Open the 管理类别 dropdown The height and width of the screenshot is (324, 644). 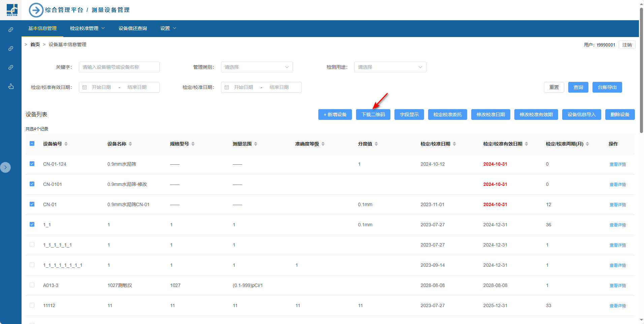(257, 67)
